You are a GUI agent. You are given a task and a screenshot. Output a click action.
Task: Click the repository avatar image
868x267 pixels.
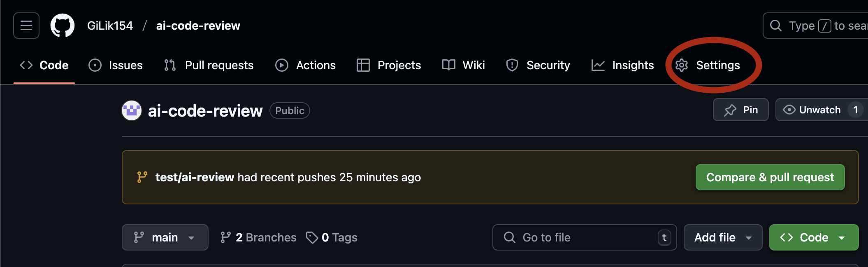pyautogui.click(x=132, y=110)
